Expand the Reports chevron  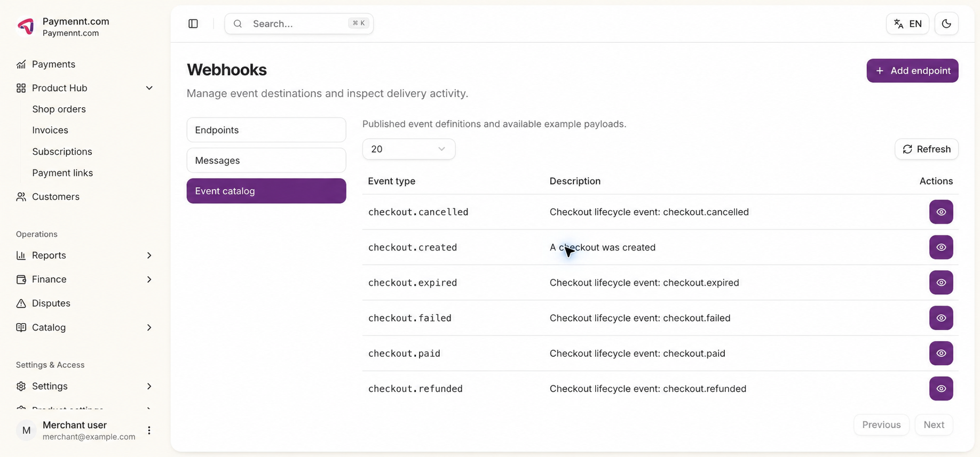tap(149, 255)
